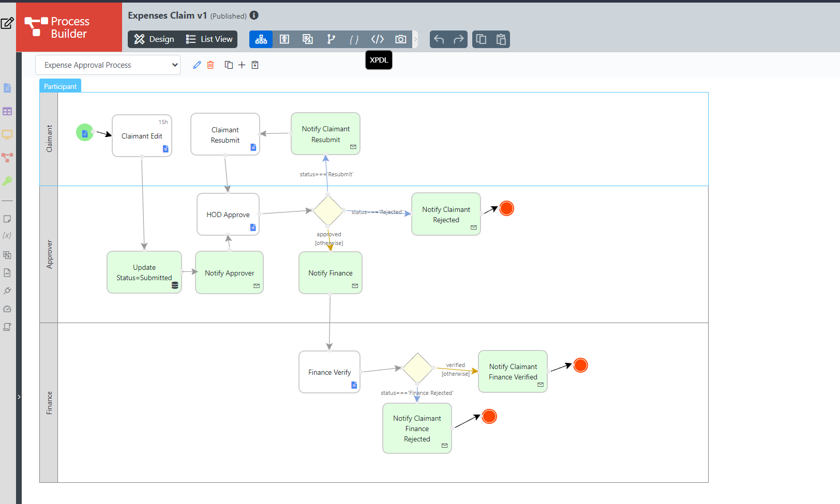
Task: Click the Participant button
Action: [60, 86]
